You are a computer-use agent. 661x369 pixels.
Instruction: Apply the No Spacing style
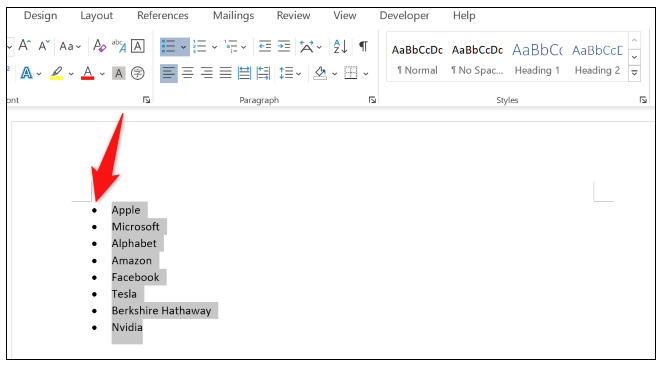pyautogui.click(x=477, y=59)
